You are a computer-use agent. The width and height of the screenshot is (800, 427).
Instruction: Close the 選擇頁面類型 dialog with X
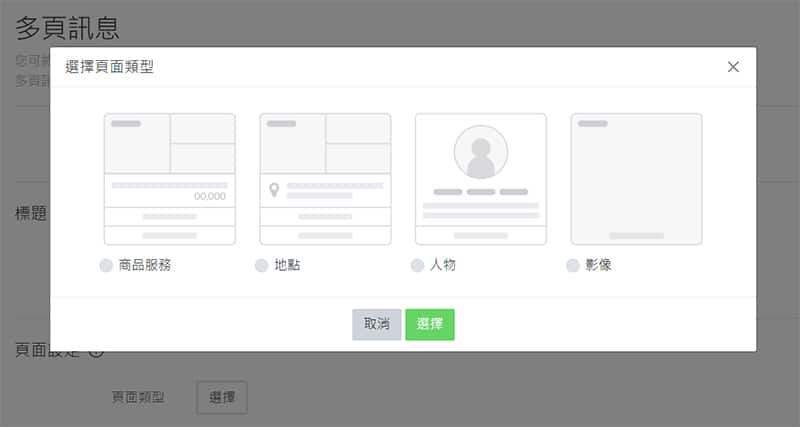coord(733,67)
